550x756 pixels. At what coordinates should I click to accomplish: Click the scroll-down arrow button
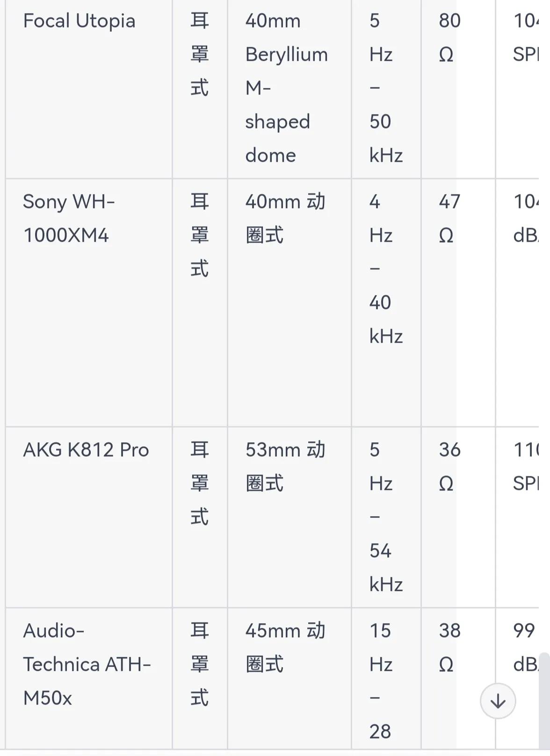pyautogui.click(x=497, y=700)
